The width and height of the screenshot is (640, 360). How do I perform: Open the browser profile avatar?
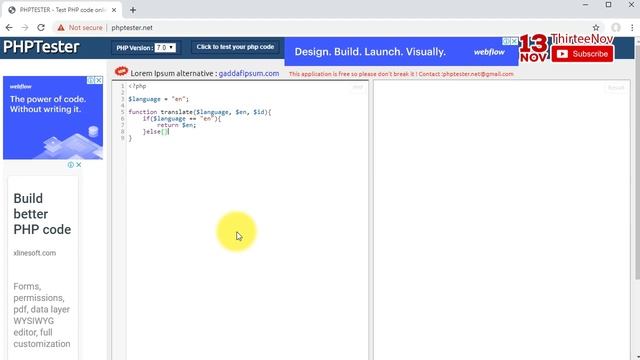coord(616,27)
